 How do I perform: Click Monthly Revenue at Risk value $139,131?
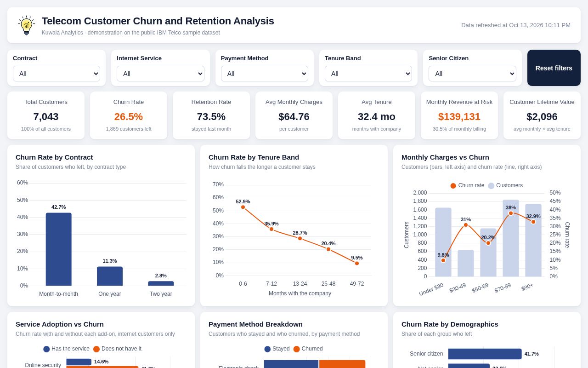point(459,117)
